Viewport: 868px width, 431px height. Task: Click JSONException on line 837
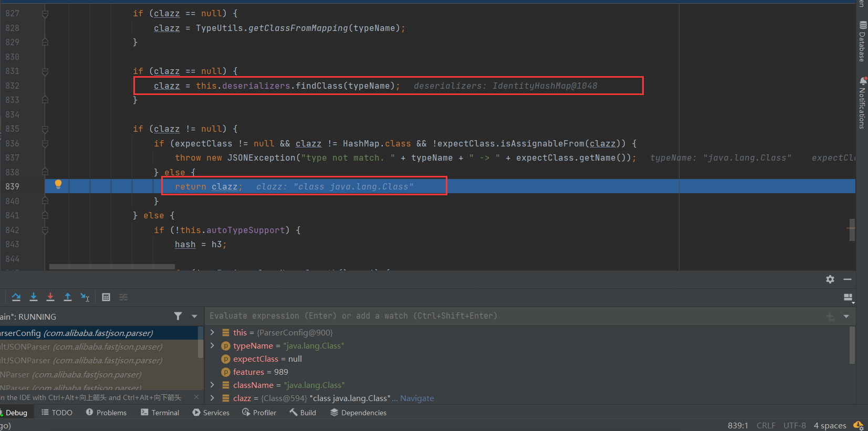click(261, 157)
